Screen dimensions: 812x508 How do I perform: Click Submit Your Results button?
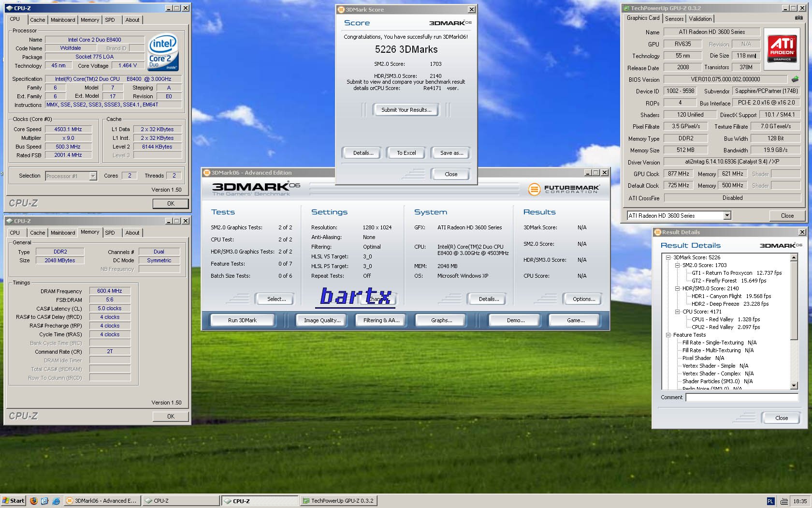(406, 110)
